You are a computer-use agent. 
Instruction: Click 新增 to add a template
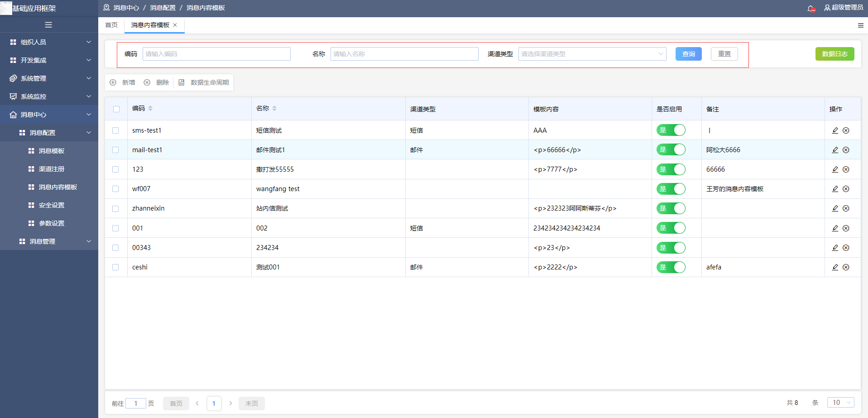[123, 82]
